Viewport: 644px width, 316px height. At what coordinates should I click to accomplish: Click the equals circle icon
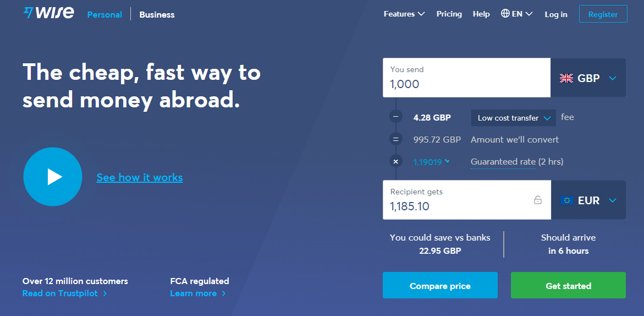[x=395, y=139]
